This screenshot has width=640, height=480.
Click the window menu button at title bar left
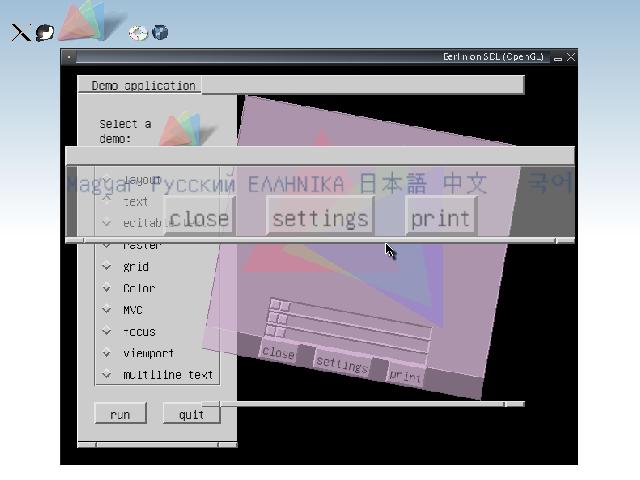(x=69, y=58)
